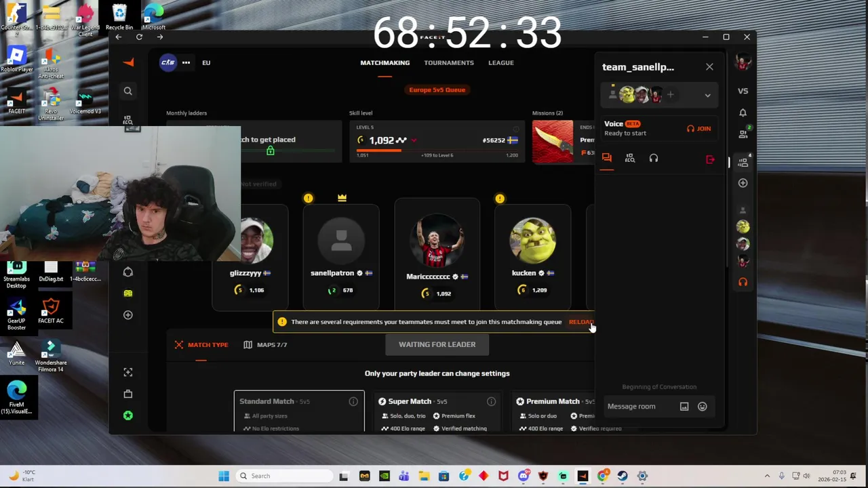This screenshot has height=488, width=868.
Task: Open the Windows Start button
Action: [x=224, y=476]
